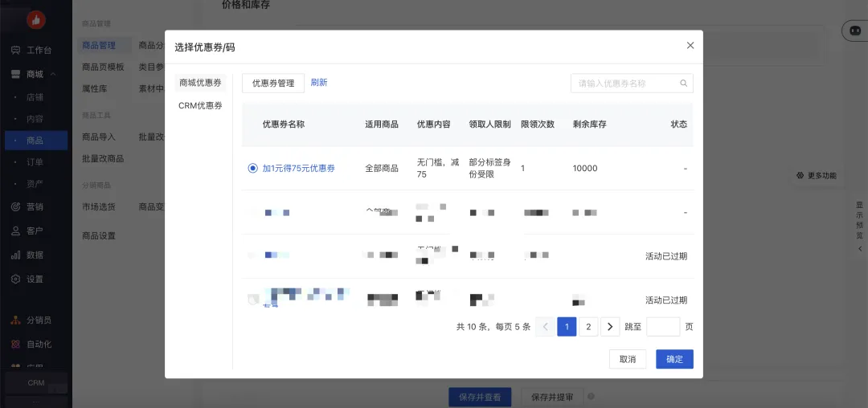
Task: Click the search magnifier icon in coupon search
Action: pyautogui.click(x=684, y=83)
